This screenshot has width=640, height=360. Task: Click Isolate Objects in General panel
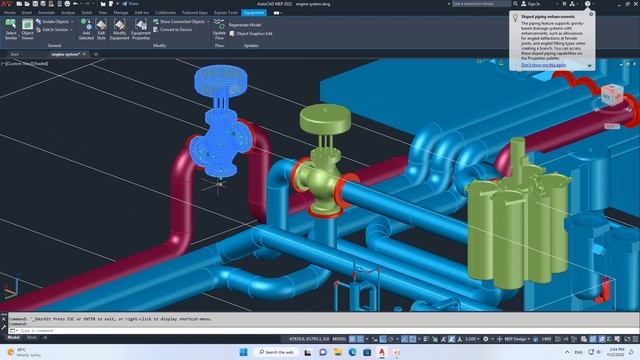coord(53,22)
